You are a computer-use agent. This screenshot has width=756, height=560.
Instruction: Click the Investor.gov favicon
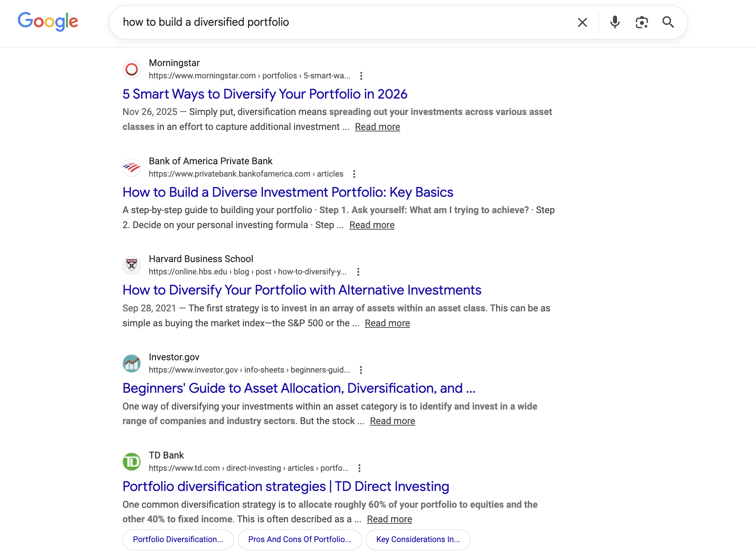131,363
